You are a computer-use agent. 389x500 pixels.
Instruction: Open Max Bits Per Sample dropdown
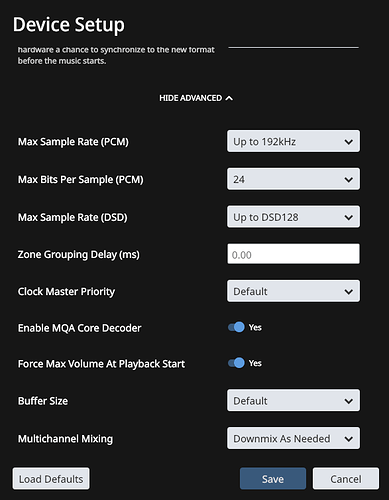[x=293, y=179]
